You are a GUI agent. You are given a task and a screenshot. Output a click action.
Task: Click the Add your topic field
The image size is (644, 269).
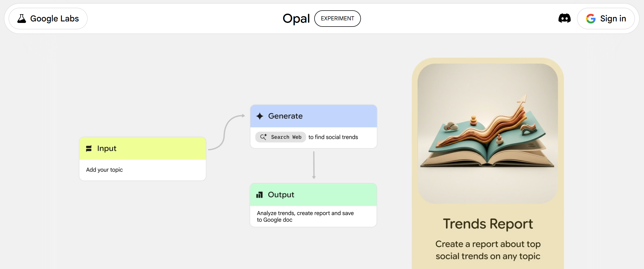pyautogui.click(x=143, y=170)
